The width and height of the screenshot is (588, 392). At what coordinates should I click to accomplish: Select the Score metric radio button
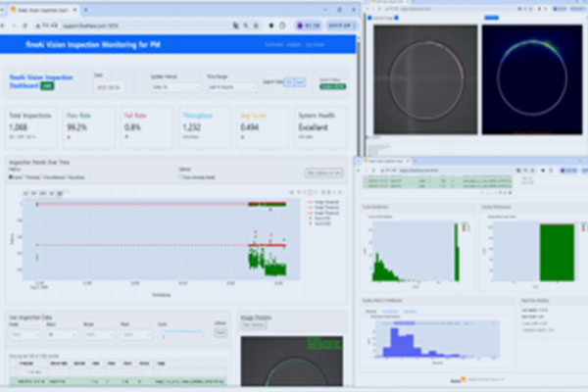[x=11, y=177]
